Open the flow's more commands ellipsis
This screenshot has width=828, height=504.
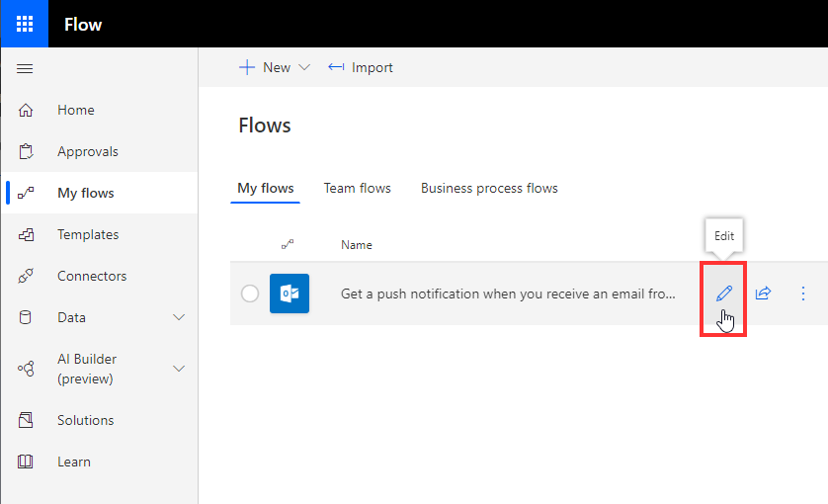point(803,294)
